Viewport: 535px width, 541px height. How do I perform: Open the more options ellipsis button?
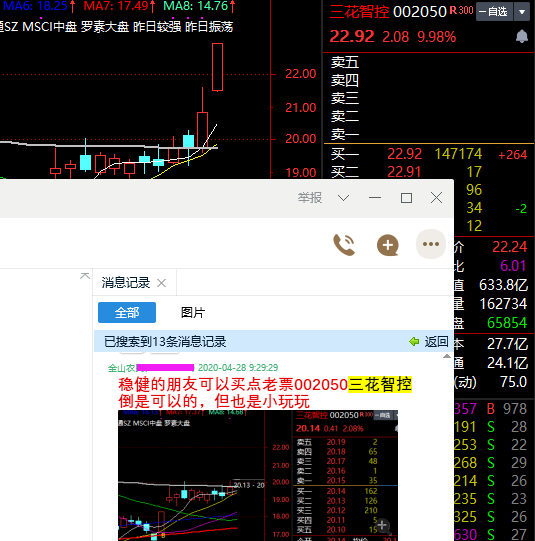(x=430, y=244)
